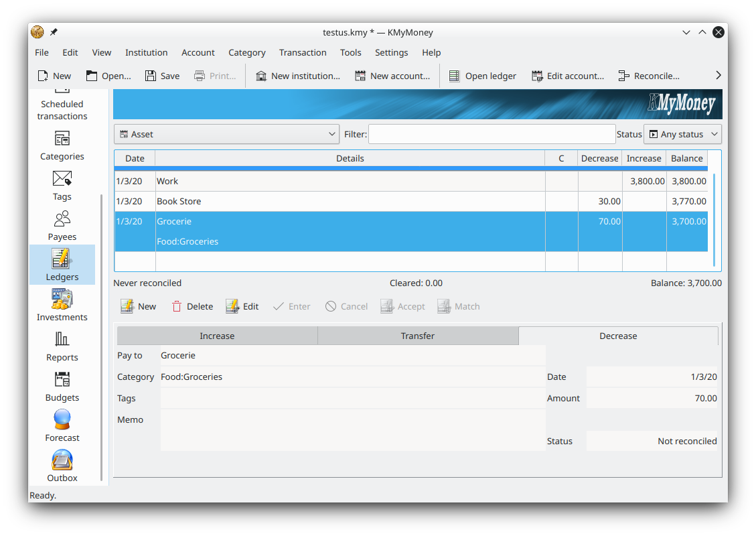The image size is (756, 536).
Task: Click Reconcile in the toolbar
Action: coord(648,76)
